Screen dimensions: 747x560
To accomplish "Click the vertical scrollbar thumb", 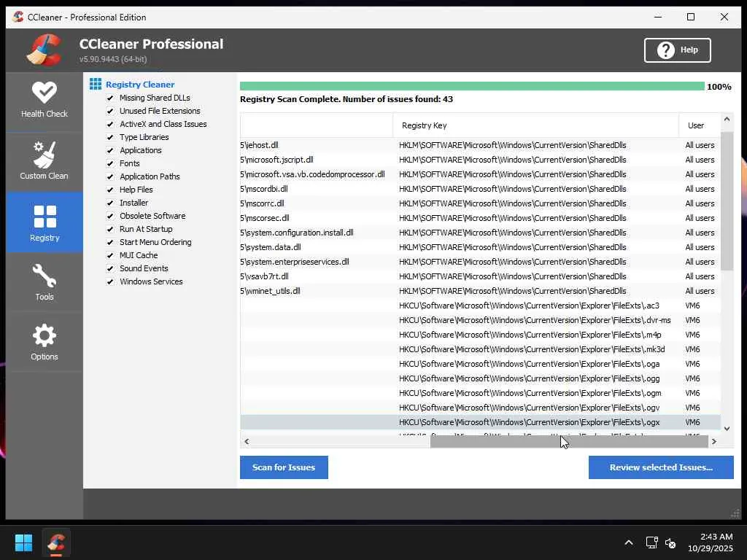I will click(x=727, y=201).
